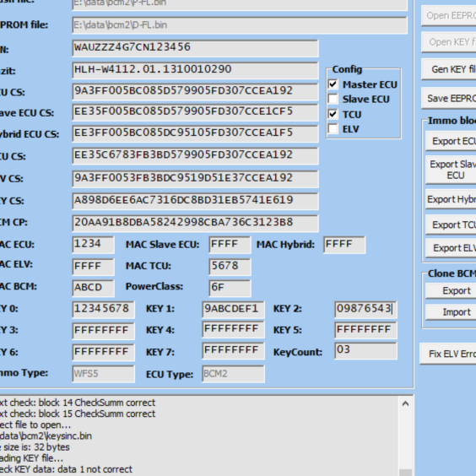
Task: Click the TCU CS field starting EE35C6783FB3
Action: 195,156
